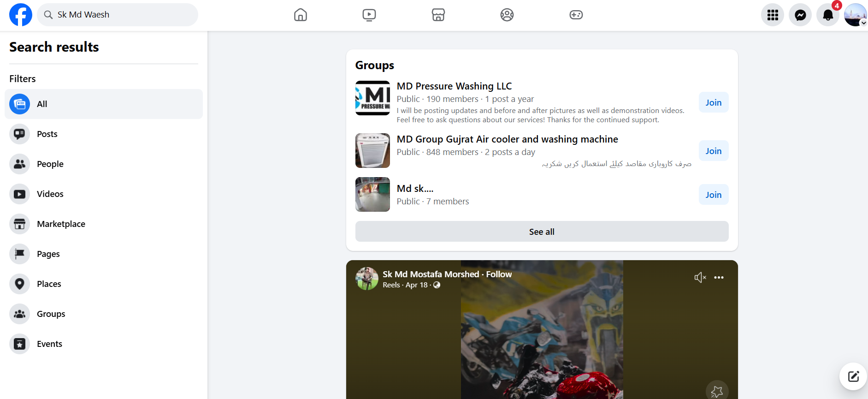Click the sparkle button at the reel's bottom corner
868x399 pixels.
point(717,391)
